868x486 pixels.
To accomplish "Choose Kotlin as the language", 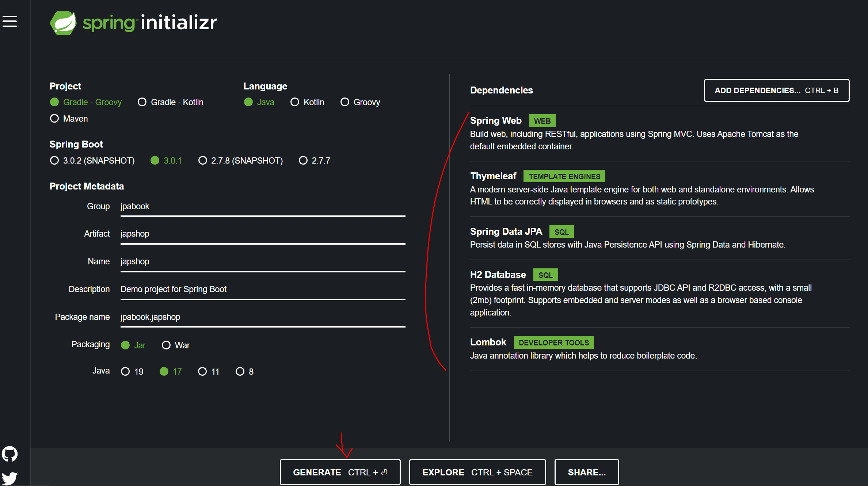I will (295, 102).
